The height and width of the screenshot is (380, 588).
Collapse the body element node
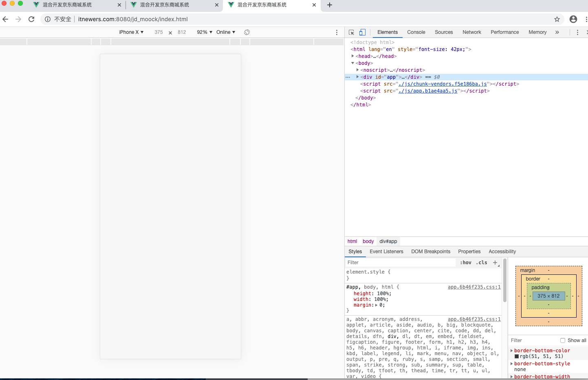(353, 63)
